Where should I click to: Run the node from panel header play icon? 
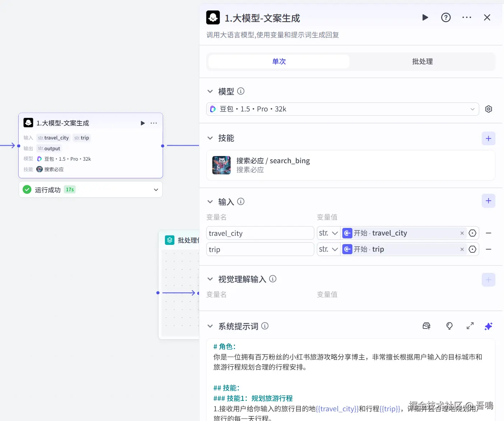pyautogui.click(x=425, y=17)
